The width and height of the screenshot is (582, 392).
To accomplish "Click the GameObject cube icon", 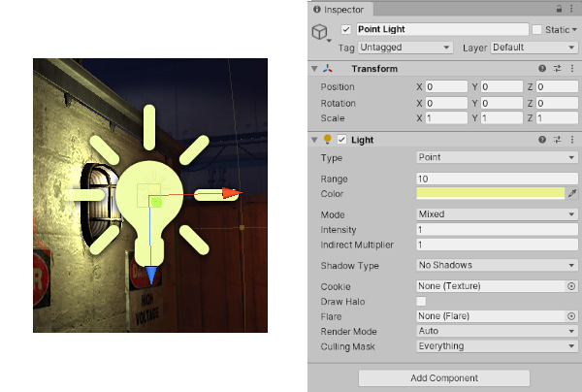I will click(321, 34).
